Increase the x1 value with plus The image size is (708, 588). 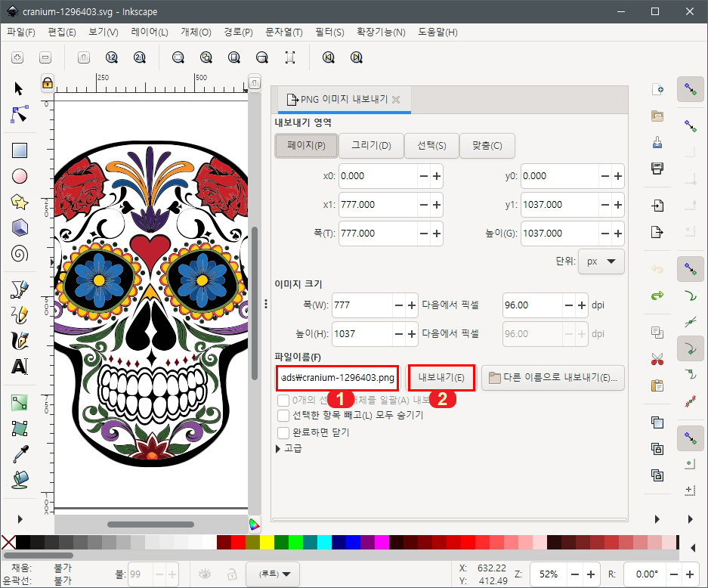pos(437,205)
